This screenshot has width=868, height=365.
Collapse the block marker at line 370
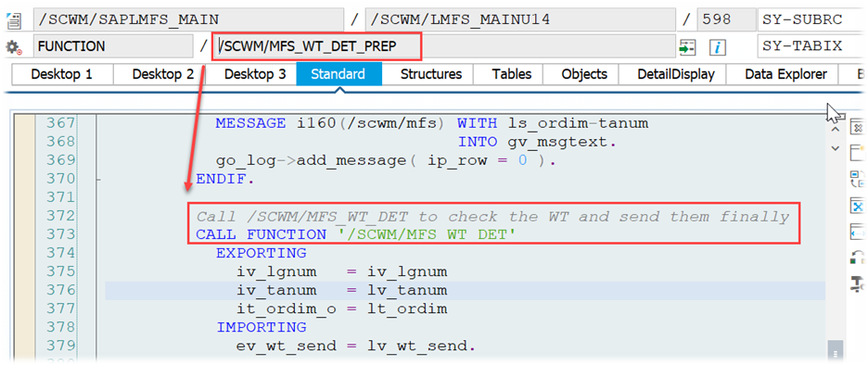98,179
